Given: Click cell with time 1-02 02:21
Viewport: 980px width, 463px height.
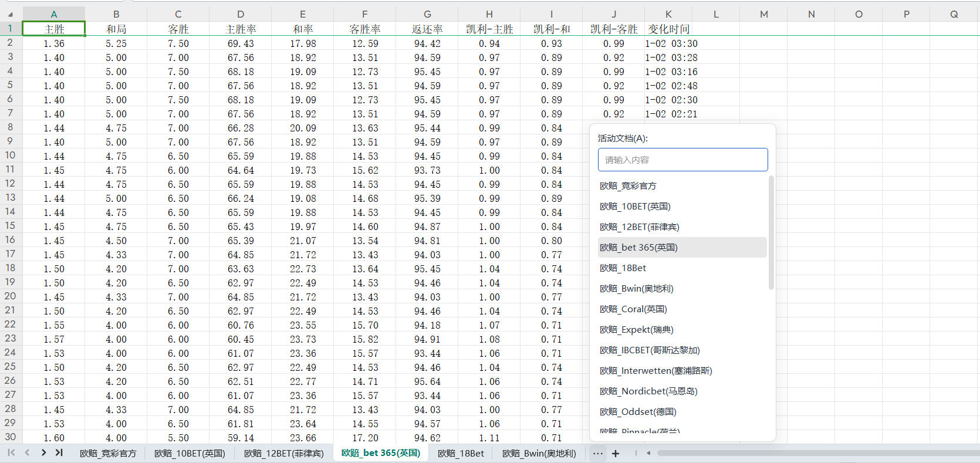Looking at the screenshot, I should click(x=671, y=114).
